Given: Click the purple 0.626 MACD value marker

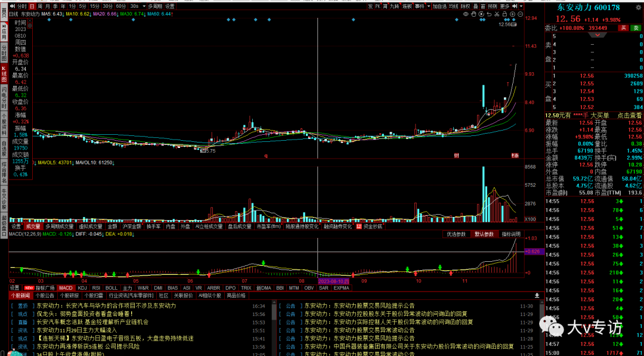Looking at the screenshot, I should pos(532,252).
